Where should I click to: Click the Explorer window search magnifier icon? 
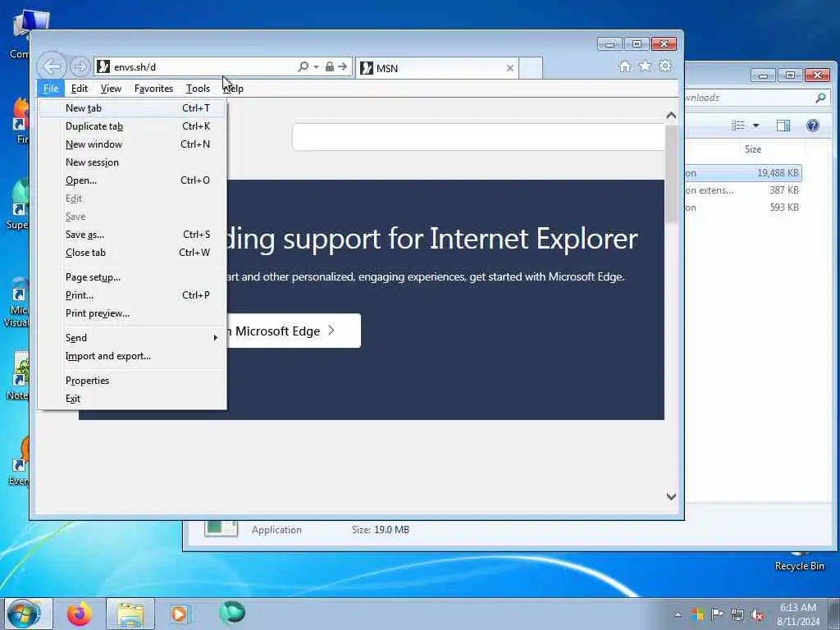point(820,98)
